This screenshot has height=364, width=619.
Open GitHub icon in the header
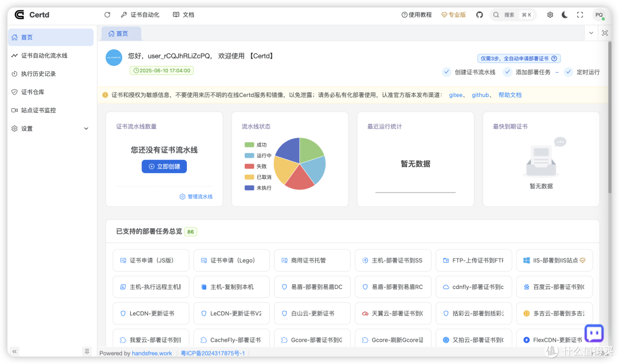tap(479, 14)
